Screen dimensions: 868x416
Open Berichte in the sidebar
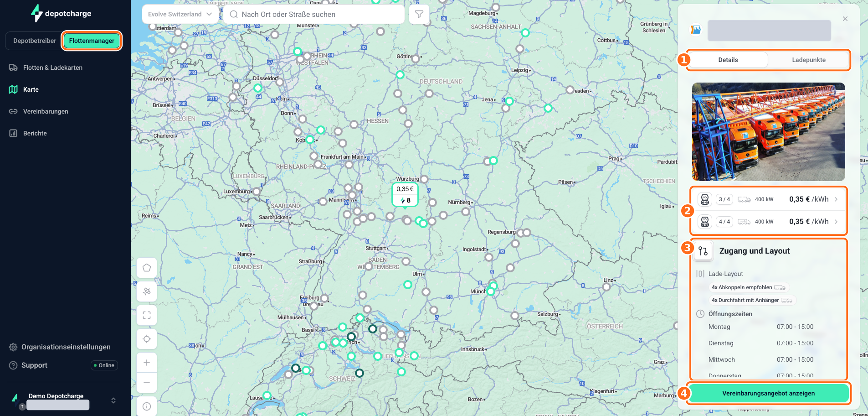(x=35, y=133)
